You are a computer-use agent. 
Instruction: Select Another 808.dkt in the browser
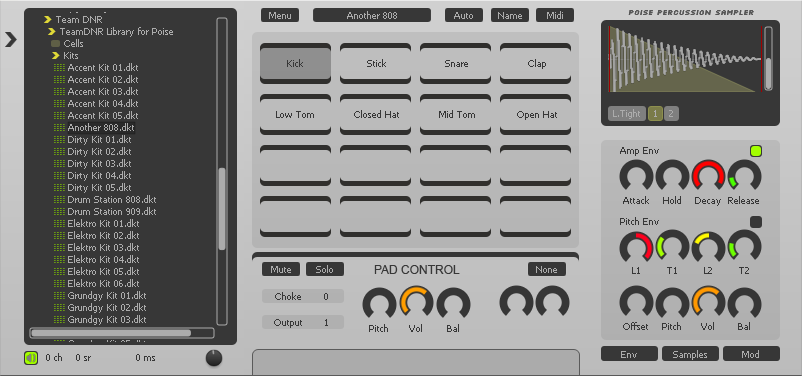pyautogui.click(x=101, y=127)
